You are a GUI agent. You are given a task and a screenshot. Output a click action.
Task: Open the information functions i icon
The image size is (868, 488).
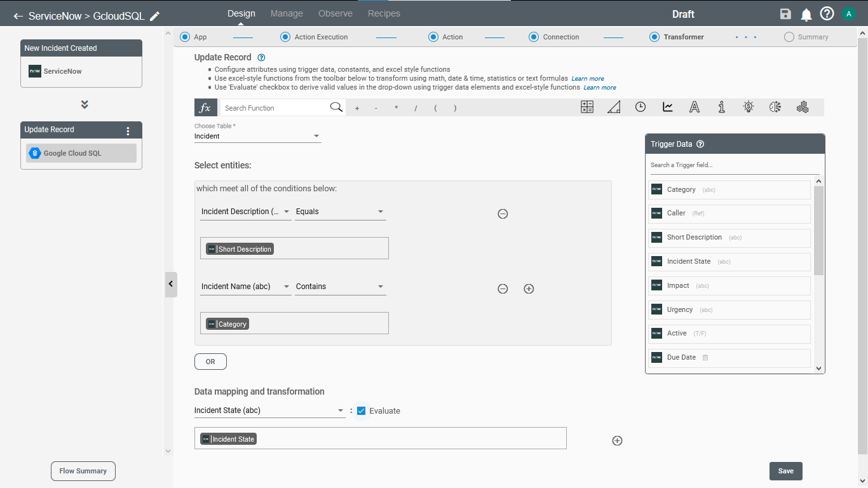click(x=722, y=107)
